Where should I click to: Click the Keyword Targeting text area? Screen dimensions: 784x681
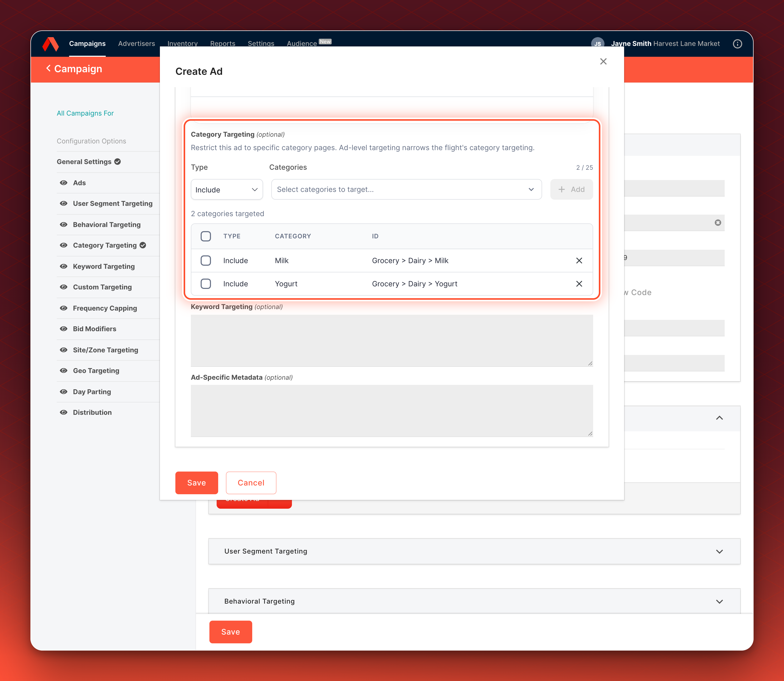(x=392, y=340)
